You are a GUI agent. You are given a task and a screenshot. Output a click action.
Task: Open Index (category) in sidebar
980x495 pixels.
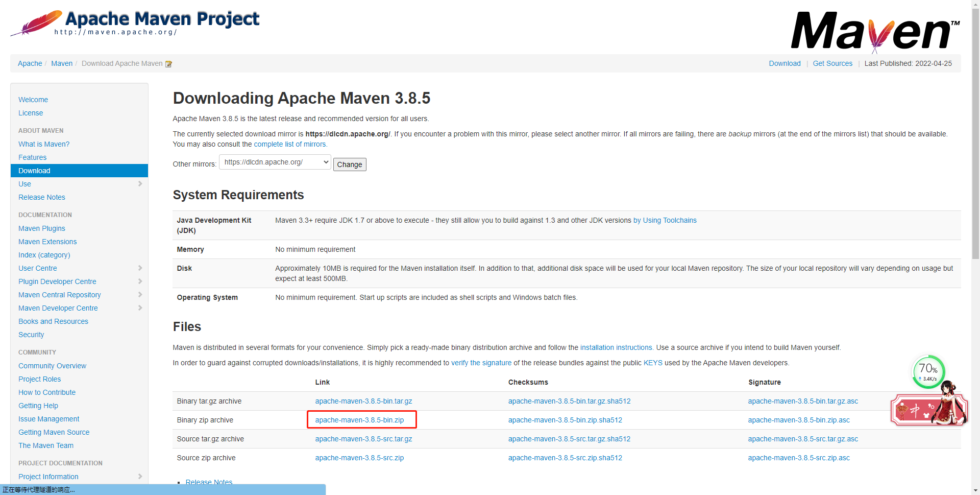[x=44, y=255]
